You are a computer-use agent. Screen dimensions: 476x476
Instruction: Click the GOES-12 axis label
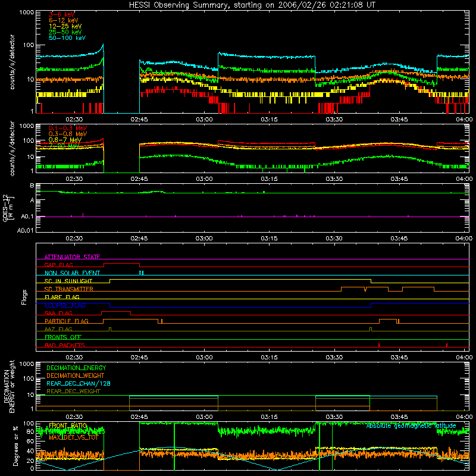click(8, 208)
